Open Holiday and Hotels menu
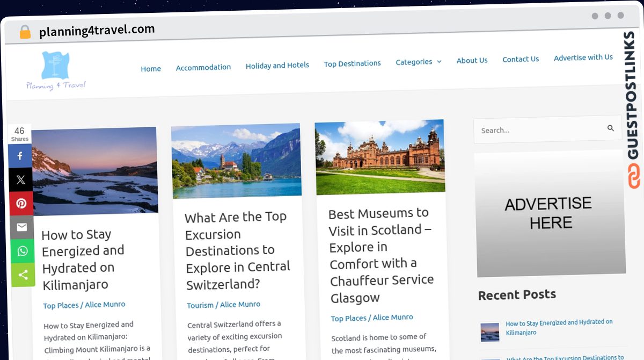Screen dimensions: 644x360 (277, 66)
